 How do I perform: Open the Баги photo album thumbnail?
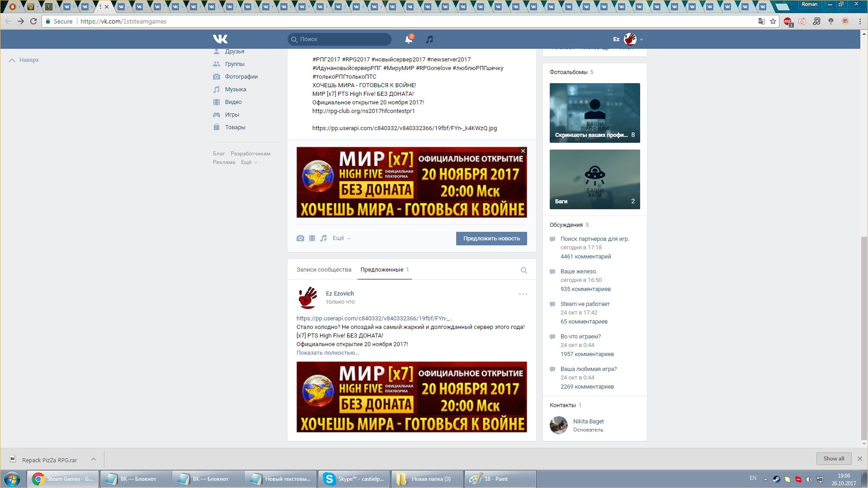[x=594, y=179]
